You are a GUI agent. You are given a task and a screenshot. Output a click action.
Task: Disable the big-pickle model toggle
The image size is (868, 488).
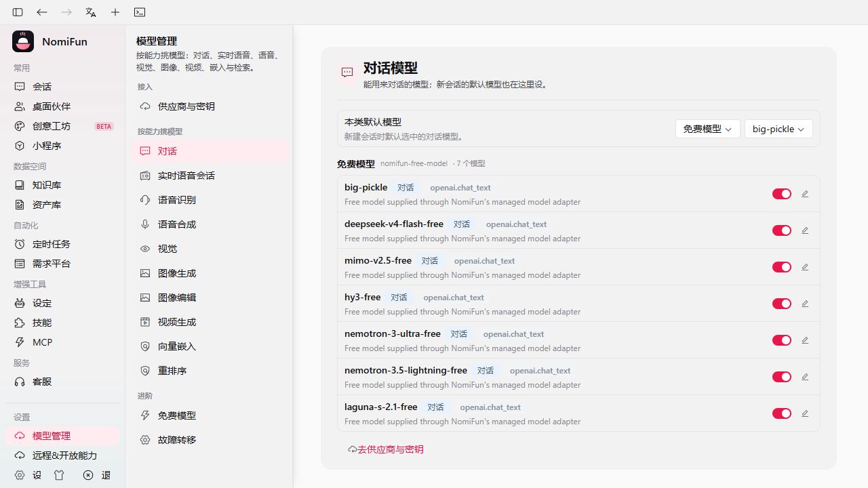click(782, 194)
